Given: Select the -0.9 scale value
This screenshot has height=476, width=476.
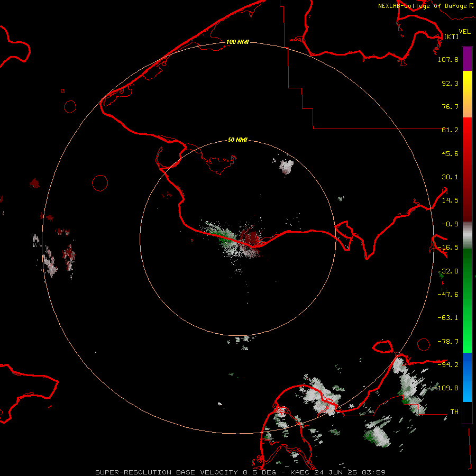Looking at the screenshot, I should 450,224.
